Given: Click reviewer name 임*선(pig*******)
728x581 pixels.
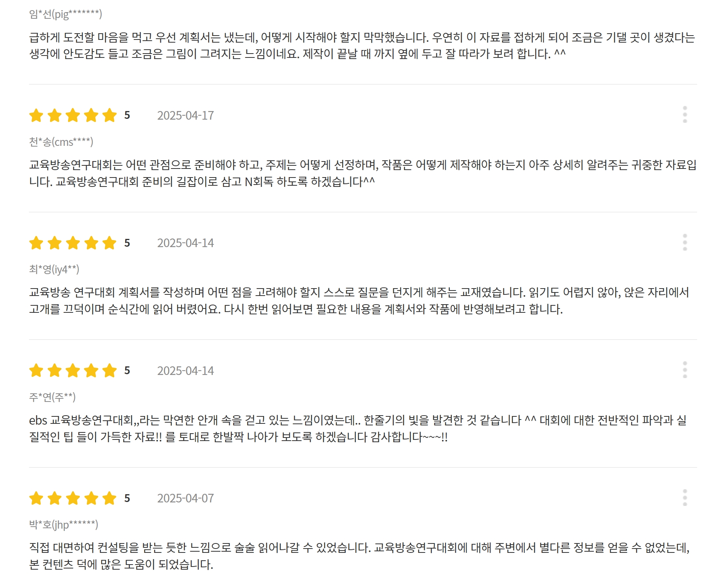Looking at the screenshot, I should (x=65, y=14).
